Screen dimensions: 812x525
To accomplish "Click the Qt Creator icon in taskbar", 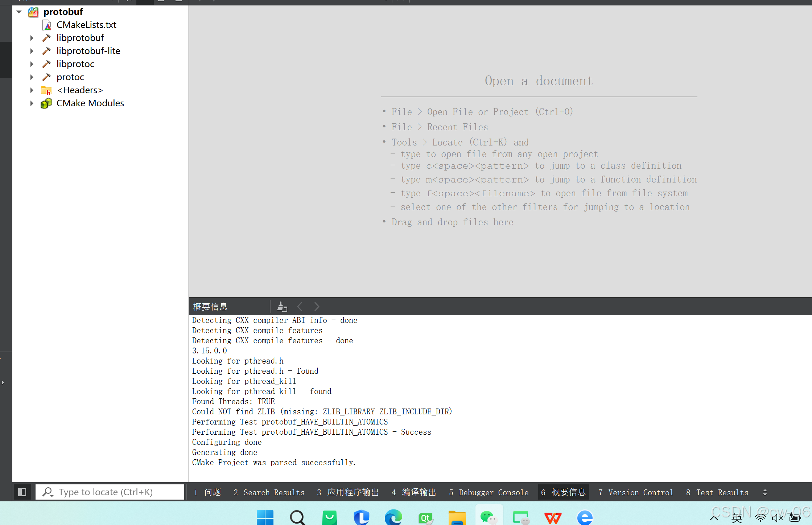I will (425, 517).
